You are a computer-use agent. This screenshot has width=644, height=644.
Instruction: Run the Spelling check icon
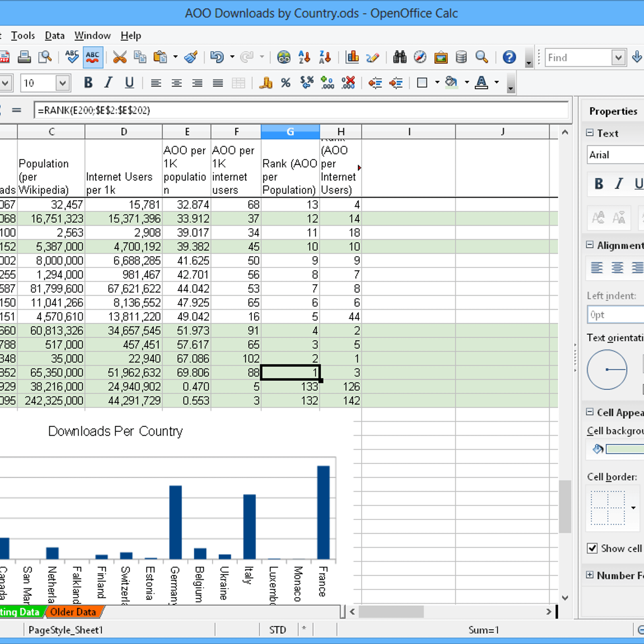point(72,57)
